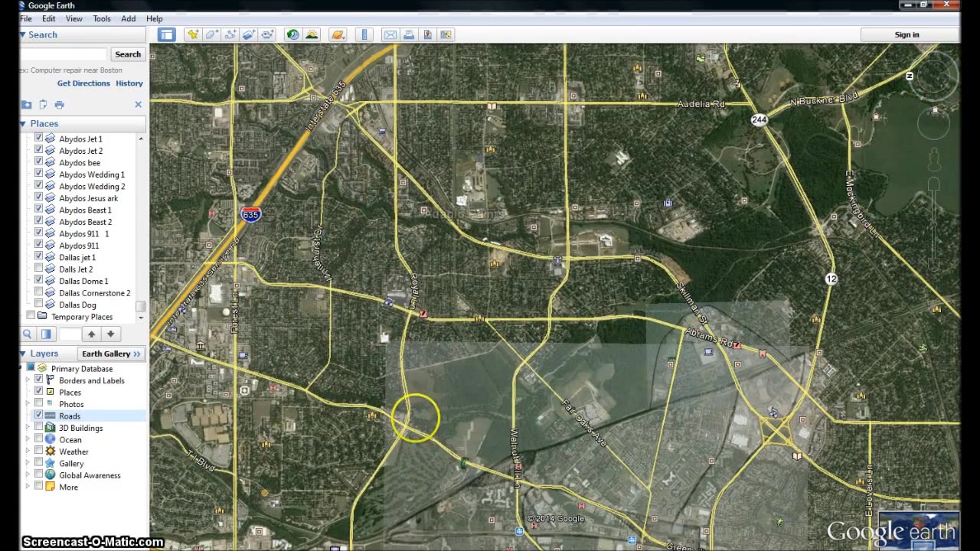Expand the Borders and Labels tree node
Screen dimensions: 980x551
coord(28,380)
